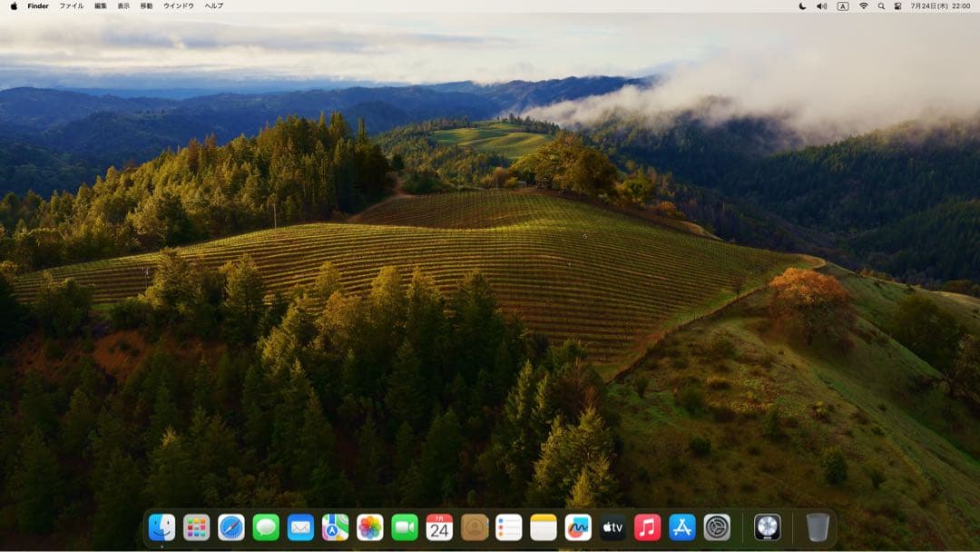Image resolution: width=980 pixels, height=552 pixels.
Task: Open the Wi-Fi status menu
Action: pos(863,6)
